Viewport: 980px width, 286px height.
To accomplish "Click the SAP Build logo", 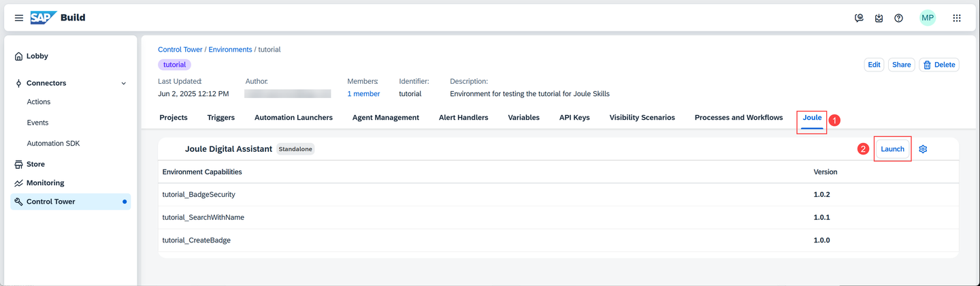I will click(58, 18).
